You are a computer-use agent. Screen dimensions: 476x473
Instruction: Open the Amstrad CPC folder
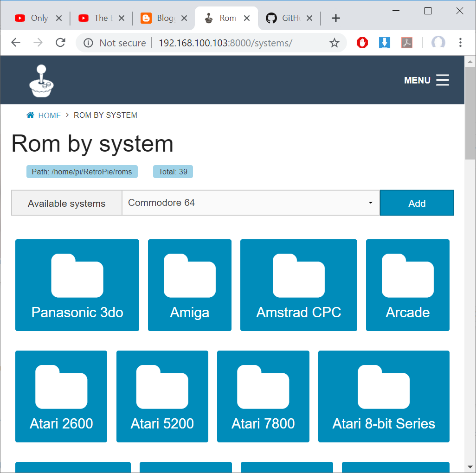pyautogui.click(x=298, y=285)
